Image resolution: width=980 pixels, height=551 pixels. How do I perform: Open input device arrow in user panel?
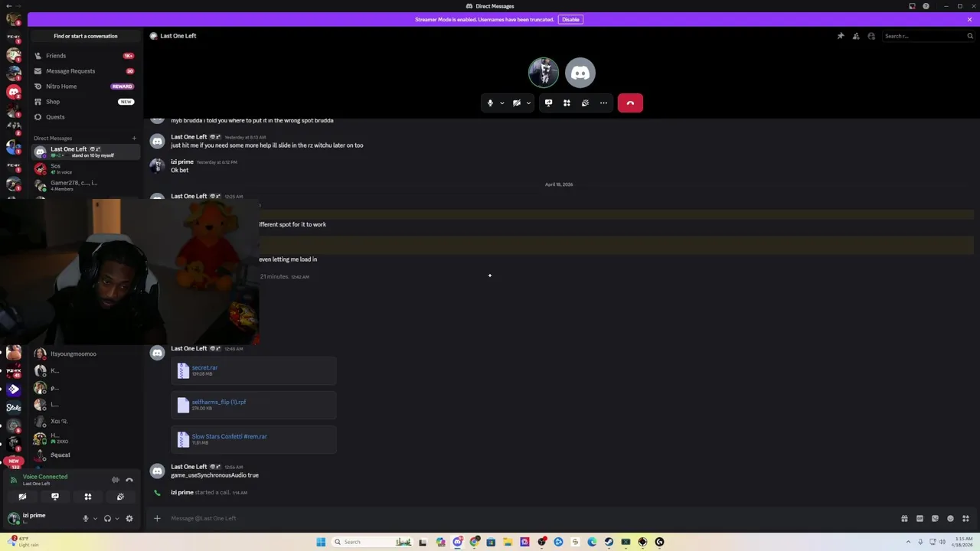95,518
